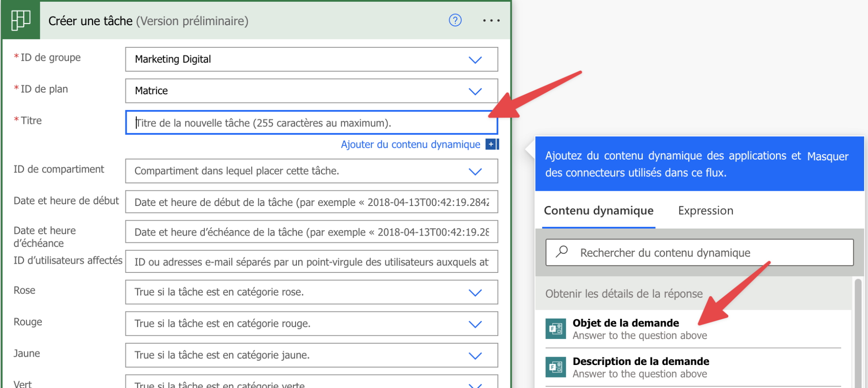Expand the ID de groupe dropdown

(475, 60)
